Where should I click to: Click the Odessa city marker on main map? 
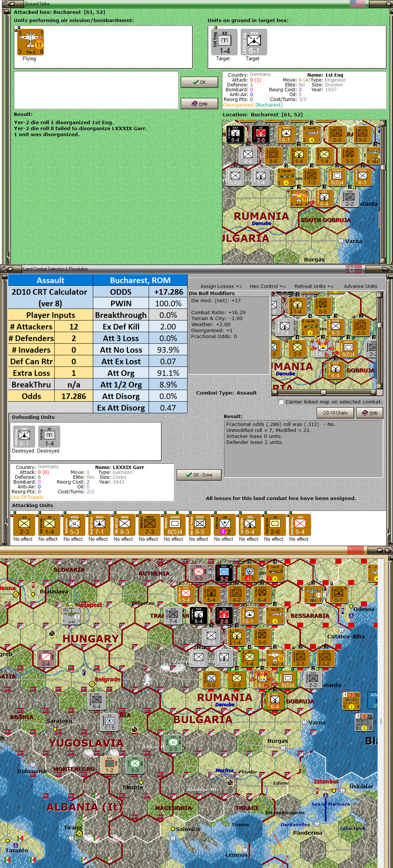tap(351, 606)
